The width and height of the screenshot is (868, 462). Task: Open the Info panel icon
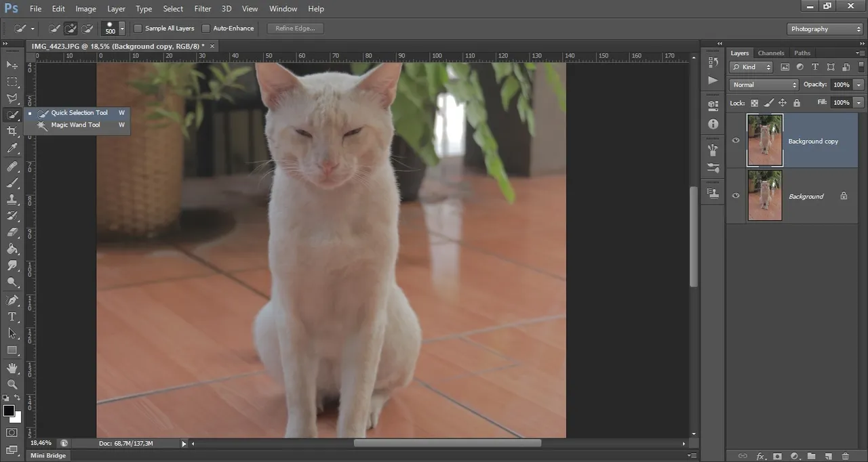tap(713, 124)
